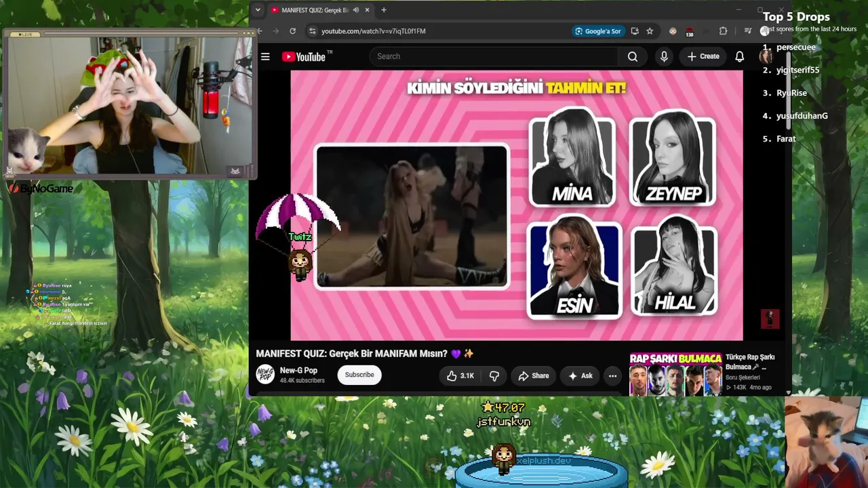
Task: Open more actions for the video
Action: click(612, 375)
